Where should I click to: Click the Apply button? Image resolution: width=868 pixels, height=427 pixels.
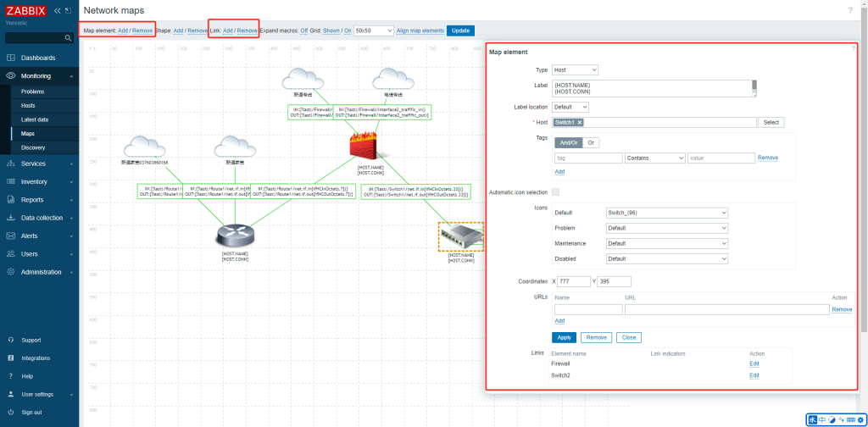tap(564, 337)
